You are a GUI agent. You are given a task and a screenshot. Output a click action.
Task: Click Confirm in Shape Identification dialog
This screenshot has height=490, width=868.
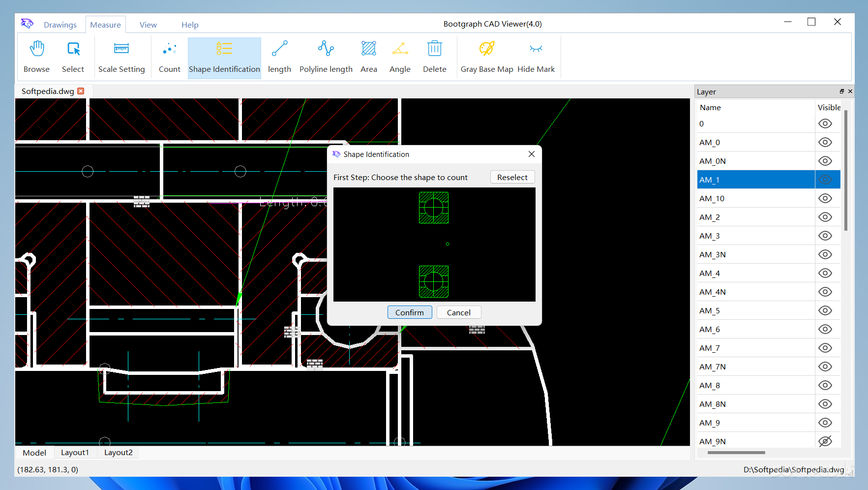pos(409,312)
